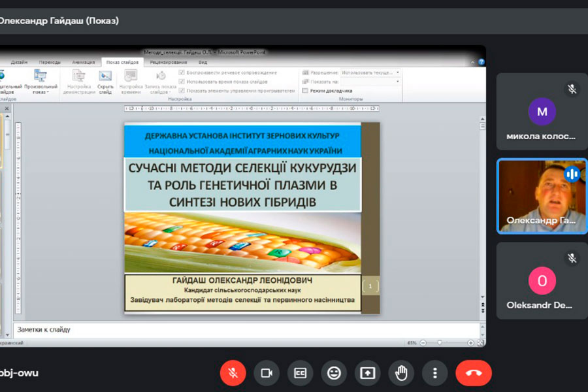Open the three-dot more options menu
588x392 pixels.
point(434,372)
